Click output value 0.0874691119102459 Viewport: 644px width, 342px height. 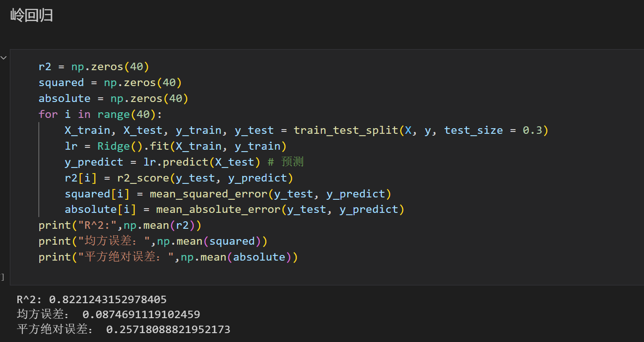[x=141, y=314]
